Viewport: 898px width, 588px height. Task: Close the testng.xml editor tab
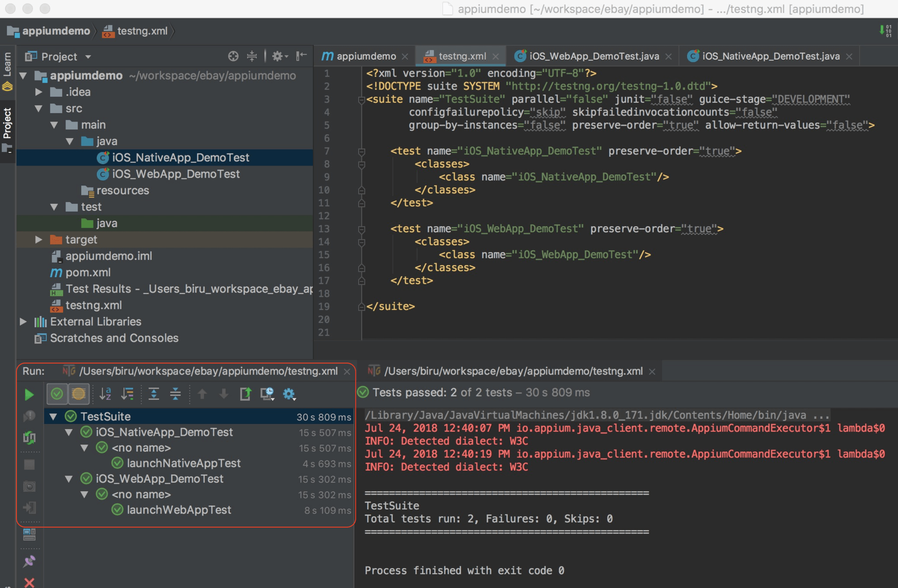tap(496, 57)
